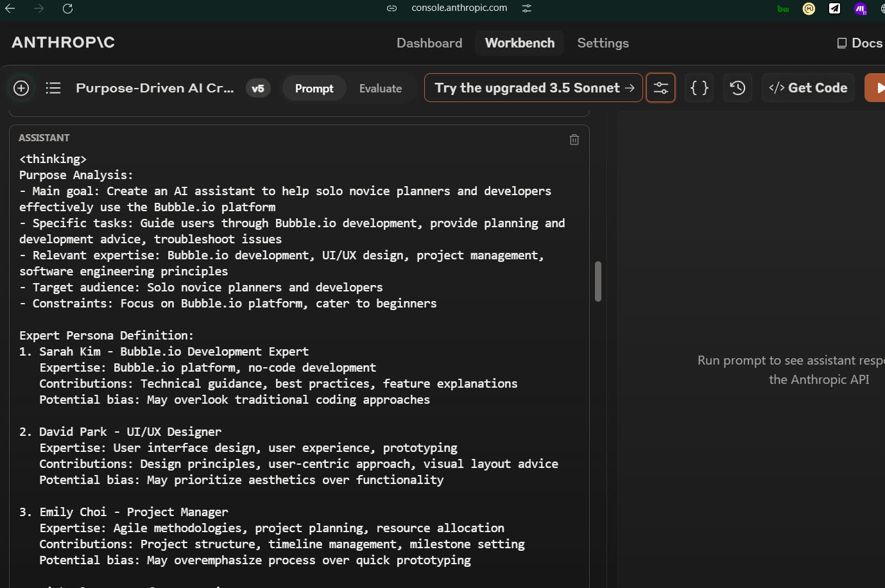Go back using browser back arrow

tap(10, 8)
